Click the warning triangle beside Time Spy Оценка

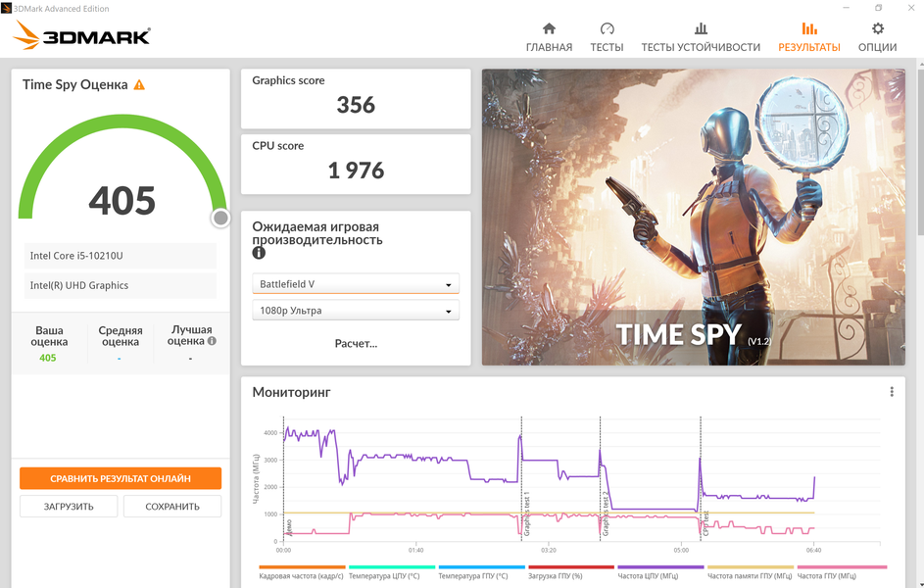coord(139,85)
